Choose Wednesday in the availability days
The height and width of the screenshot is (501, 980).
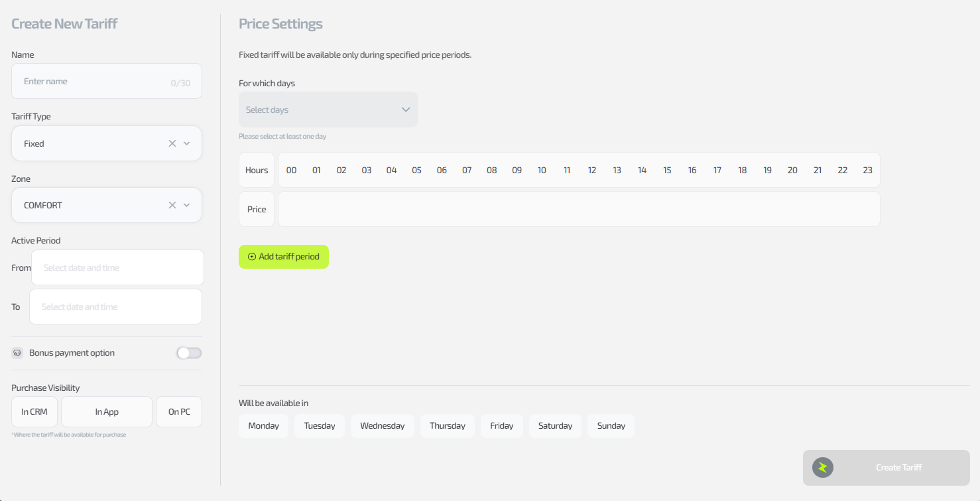tap(382, 426)
